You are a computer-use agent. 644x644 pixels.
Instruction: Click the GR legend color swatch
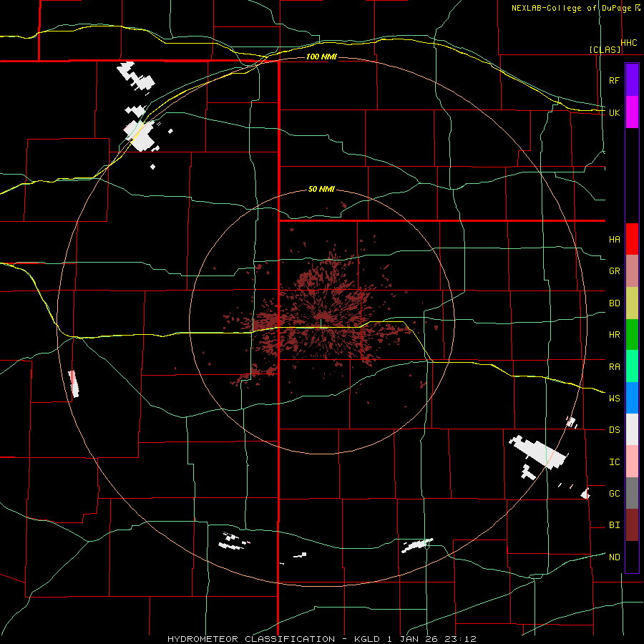(x=632, y=271)
